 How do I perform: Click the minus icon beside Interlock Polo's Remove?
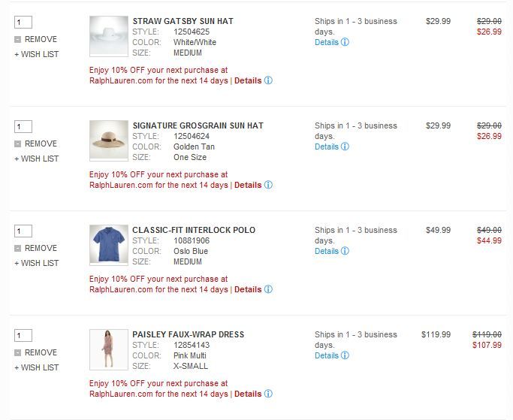click(18, 248)
